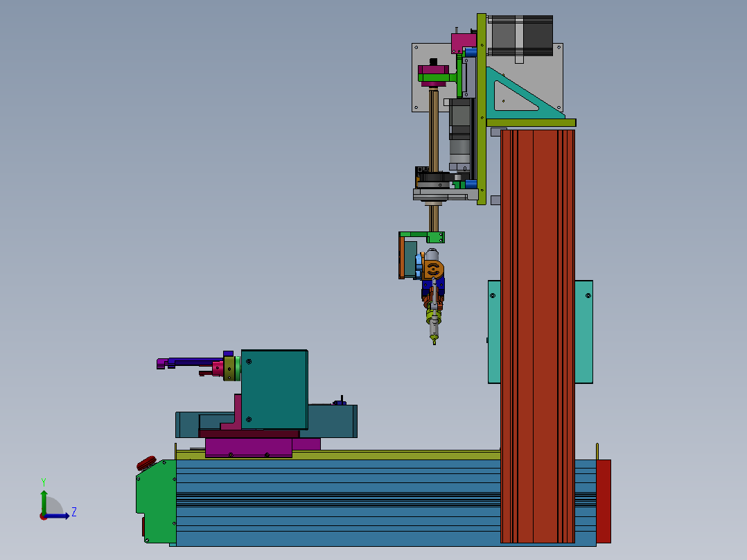Select the olive chuck ring on teal box
Screen dimensions: 747x560
pyautogui.click(x=230, y=368)
